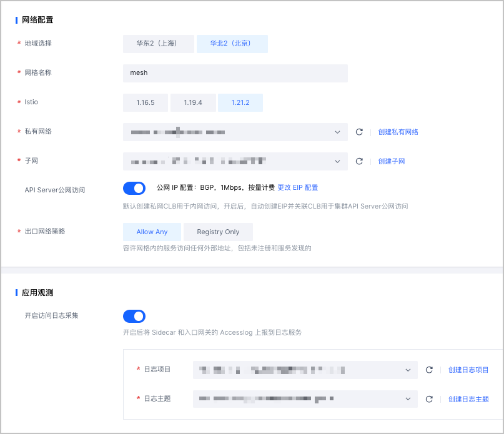Open 创建私有网络 link
The image size is (504, 434).
tap(398, 132)
